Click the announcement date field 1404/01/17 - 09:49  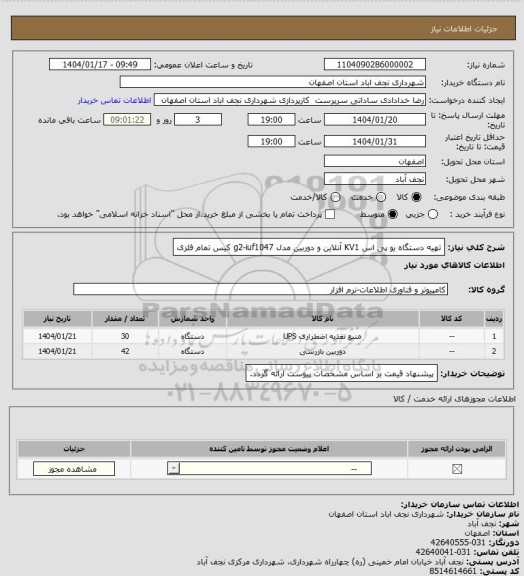[x=100, y=64]
